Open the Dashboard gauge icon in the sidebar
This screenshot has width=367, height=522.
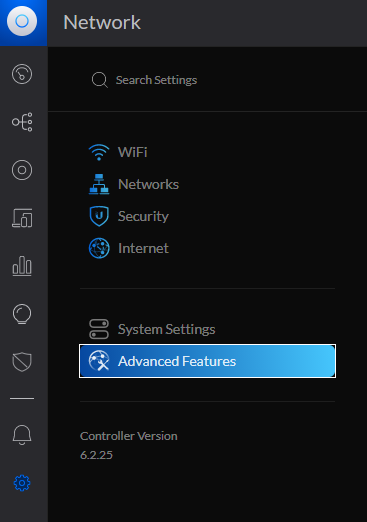[x=22, y=74]
